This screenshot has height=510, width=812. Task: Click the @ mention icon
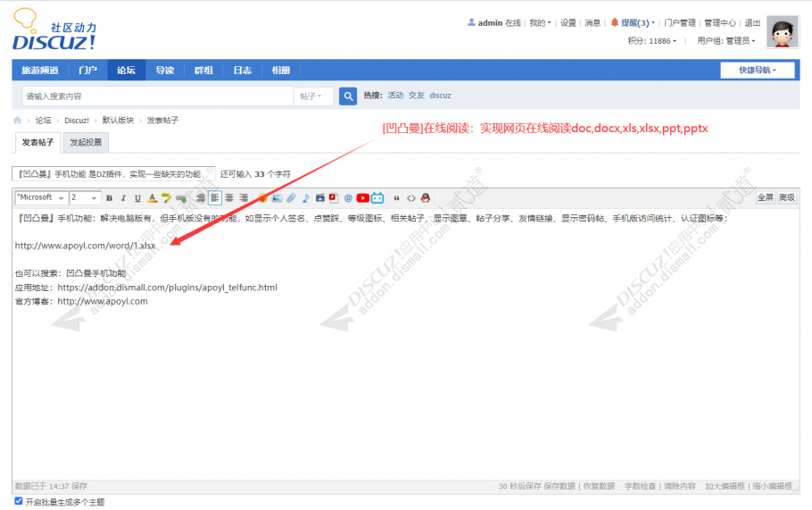coord(348,198)
